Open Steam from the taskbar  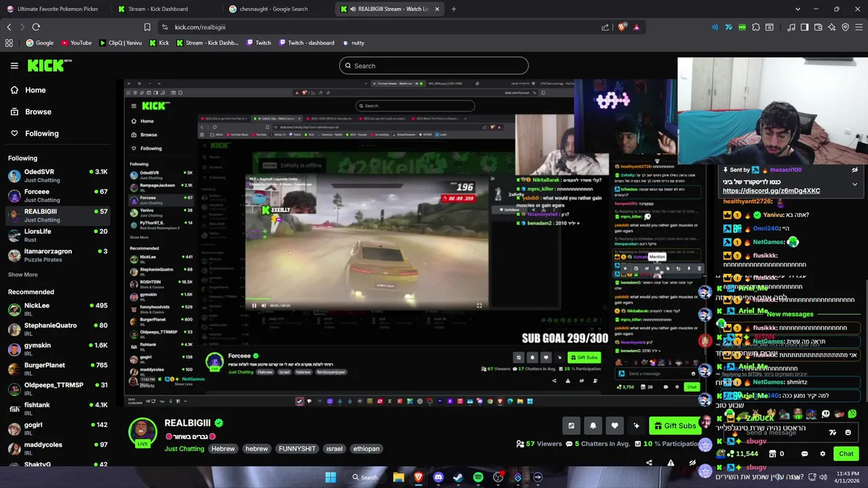pos(458,477)
